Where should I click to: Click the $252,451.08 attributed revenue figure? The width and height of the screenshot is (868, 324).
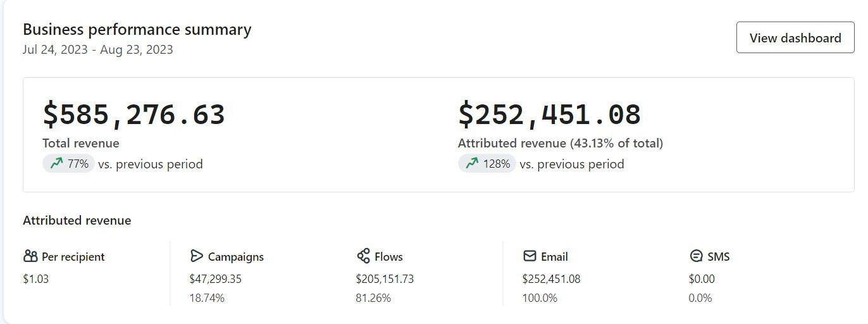[549, 115]
